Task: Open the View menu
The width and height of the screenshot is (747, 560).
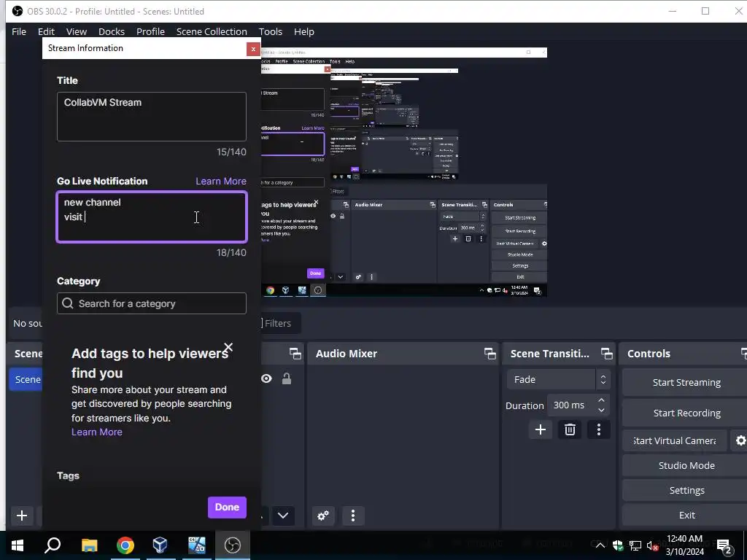Action: point(76,31)
